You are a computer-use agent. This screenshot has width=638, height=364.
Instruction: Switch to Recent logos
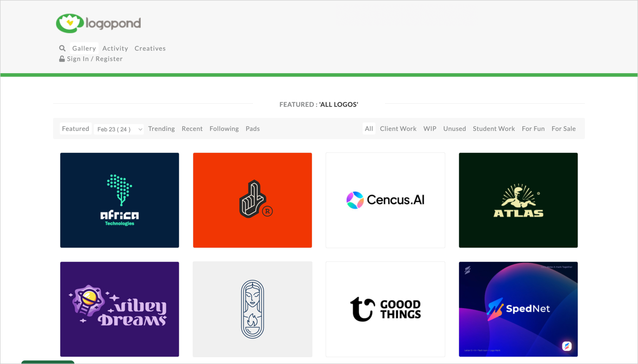(x=192, y=128)
